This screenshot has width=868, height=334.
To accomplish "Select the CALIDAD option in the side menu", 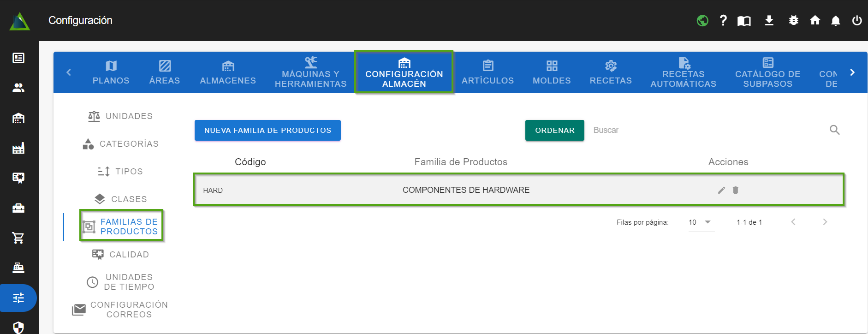I will tap(121, 255).
